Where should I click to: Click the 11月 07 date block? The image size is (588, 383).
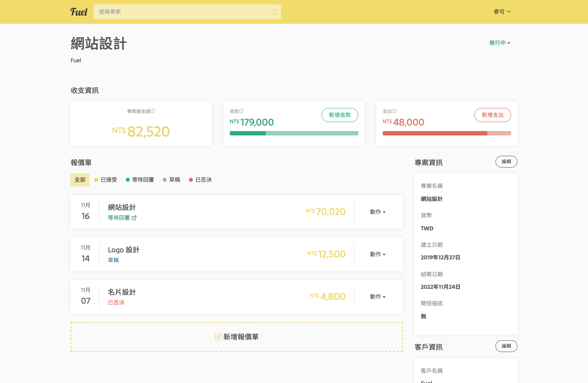point(85,296)
